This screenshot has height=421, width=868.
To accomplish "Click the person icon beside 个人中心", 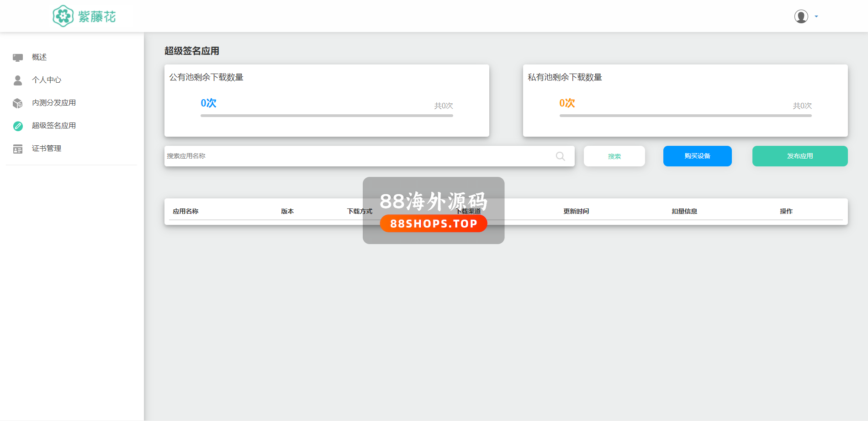I will pos(18,80).
